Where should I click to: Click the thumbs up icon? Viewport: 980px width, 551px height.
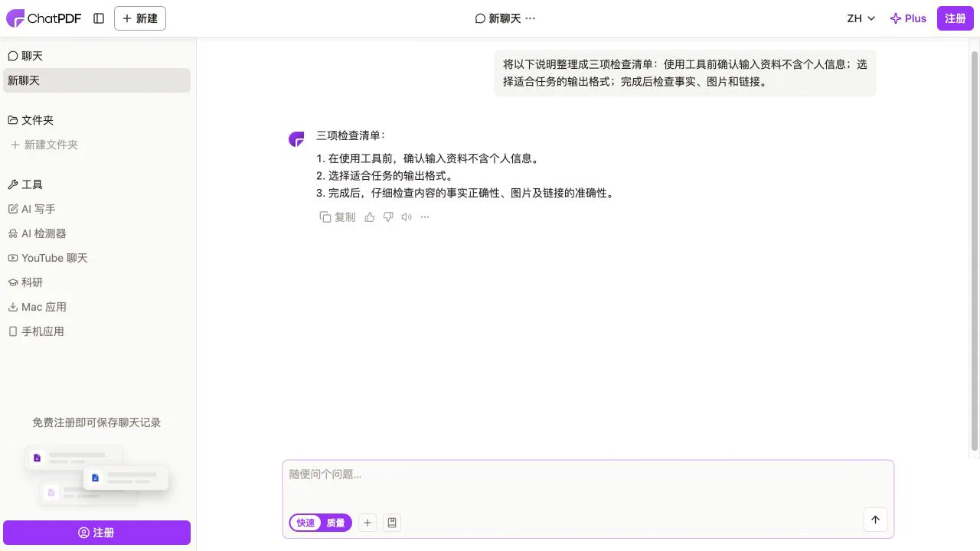pos(370,217)
